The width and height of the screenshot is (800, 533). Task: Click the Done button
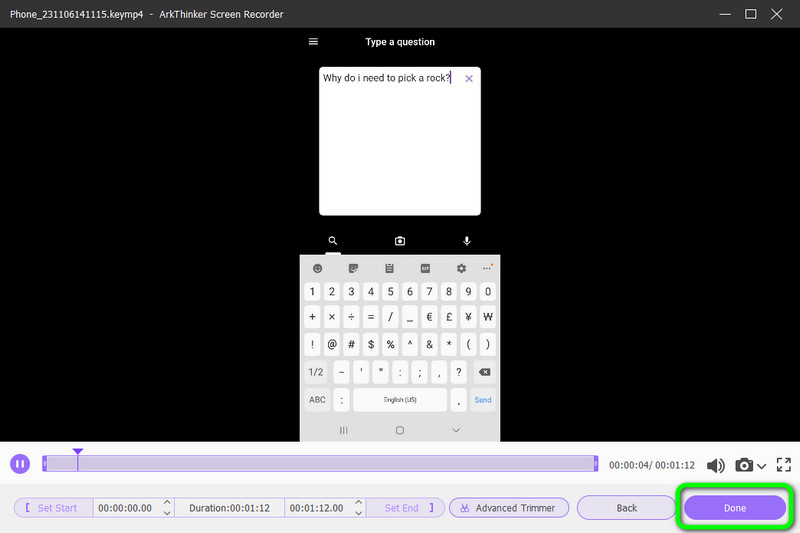click(x=735, y=508)
